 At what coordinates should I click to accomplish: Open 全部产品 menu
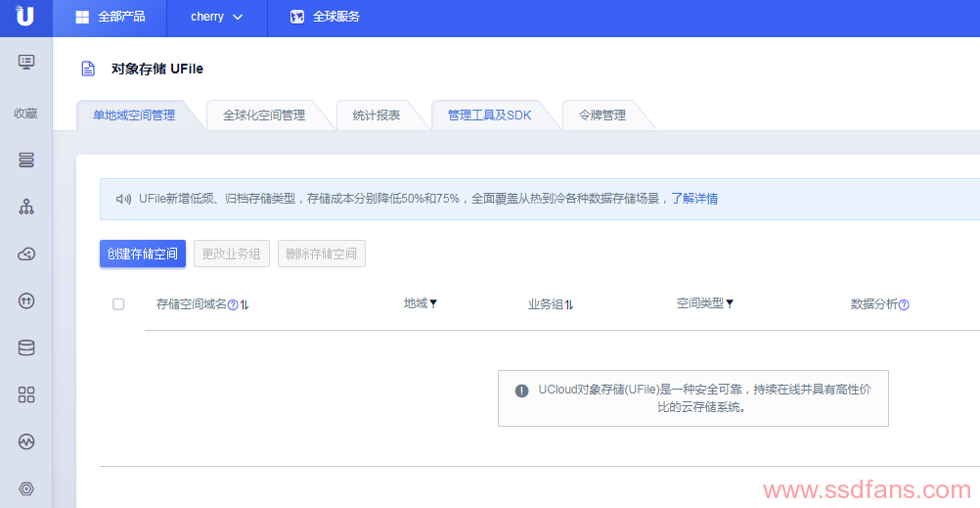(110, 17)
